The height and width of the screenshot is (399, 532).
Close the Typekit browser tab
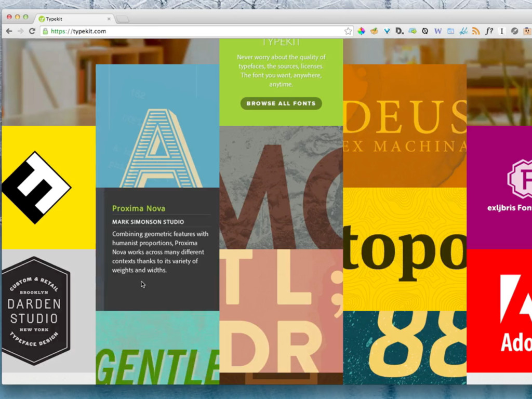coord(109,19)
